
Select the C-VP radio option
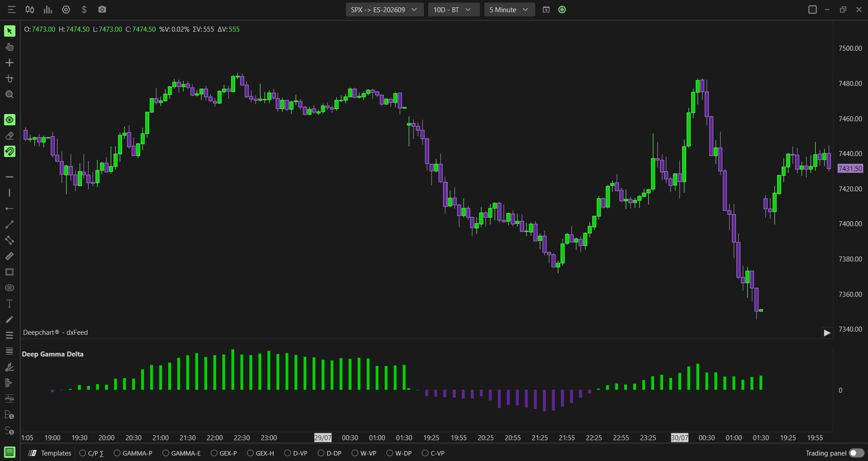coord(433,453)
